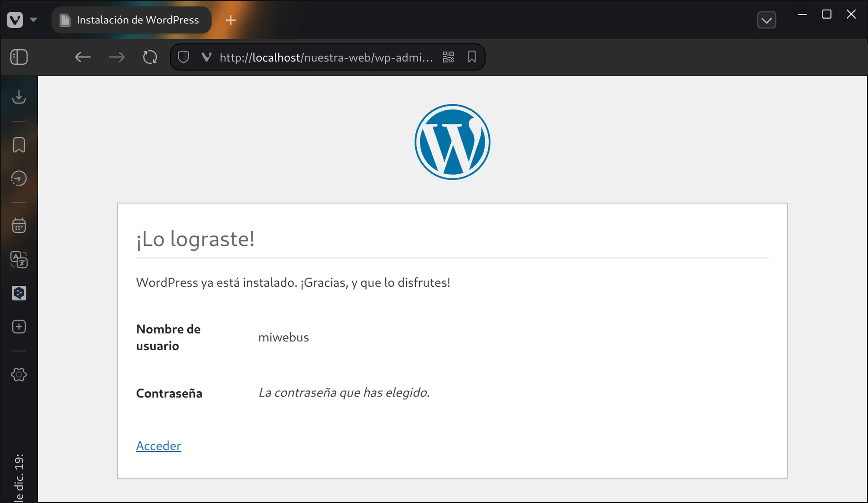Open Vivaldi settings gear
This screenshot has height=503, width=868.
(x=19, y=374)
